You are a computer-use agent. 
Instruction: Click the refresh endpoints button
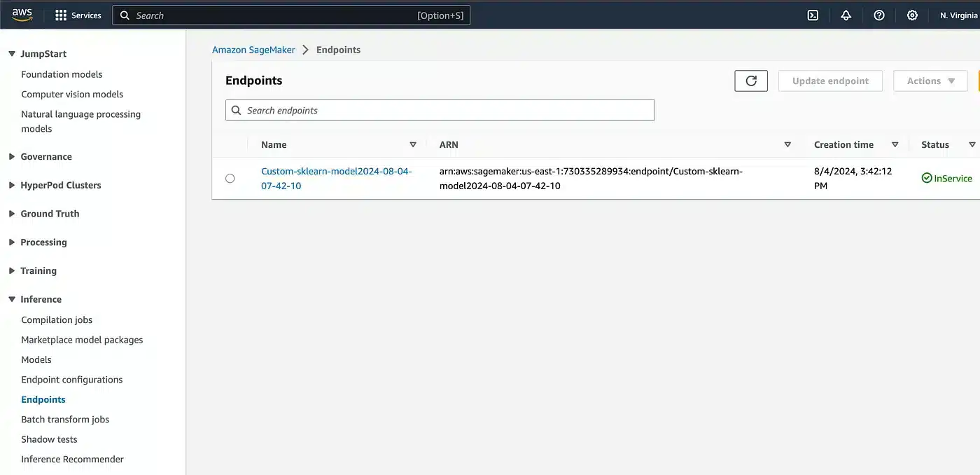751,81
